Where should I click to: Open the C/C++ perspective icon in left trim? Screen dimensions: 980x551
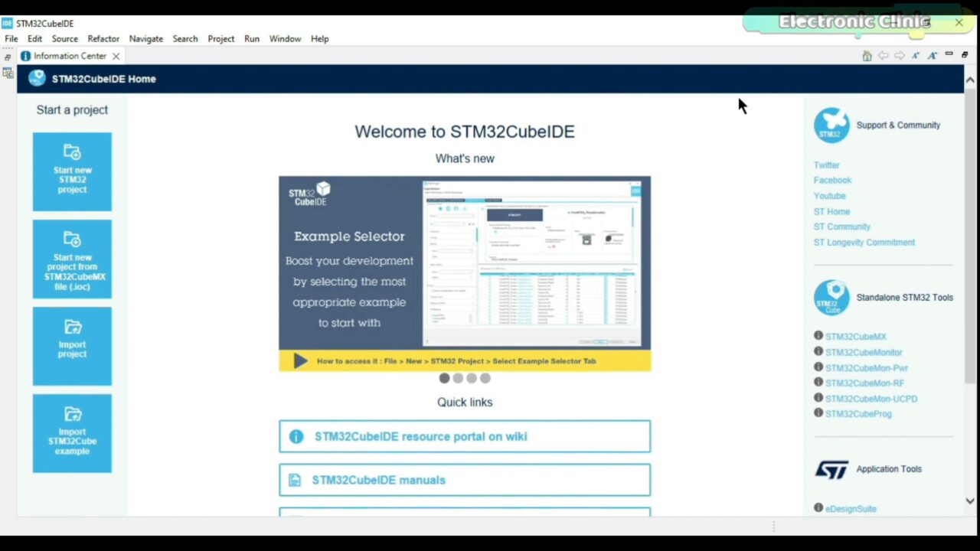[8, 73]
